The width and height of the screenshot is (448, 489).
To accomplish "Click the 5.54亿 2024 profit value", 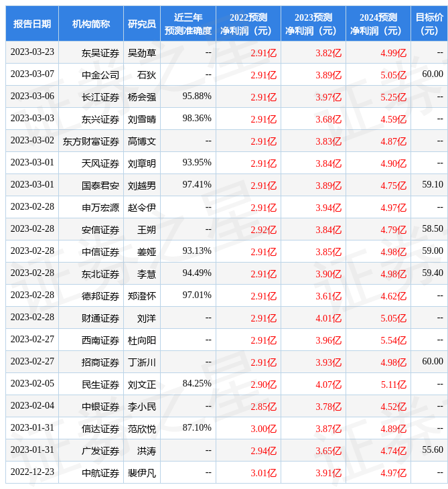I will pyautogui.click(x=394, y=340).
